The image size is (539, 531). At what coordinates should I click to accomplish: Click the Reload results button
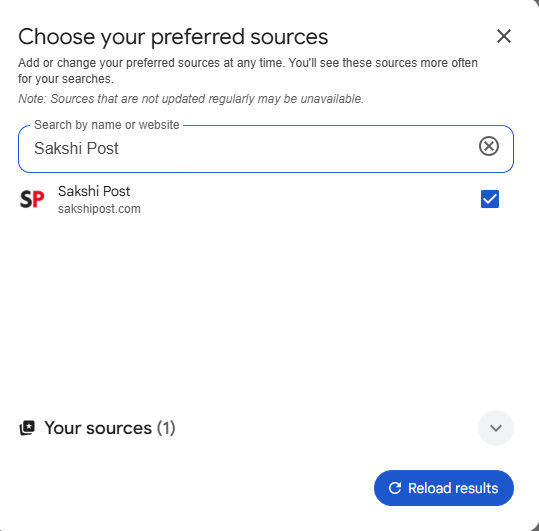coord(444,488)
